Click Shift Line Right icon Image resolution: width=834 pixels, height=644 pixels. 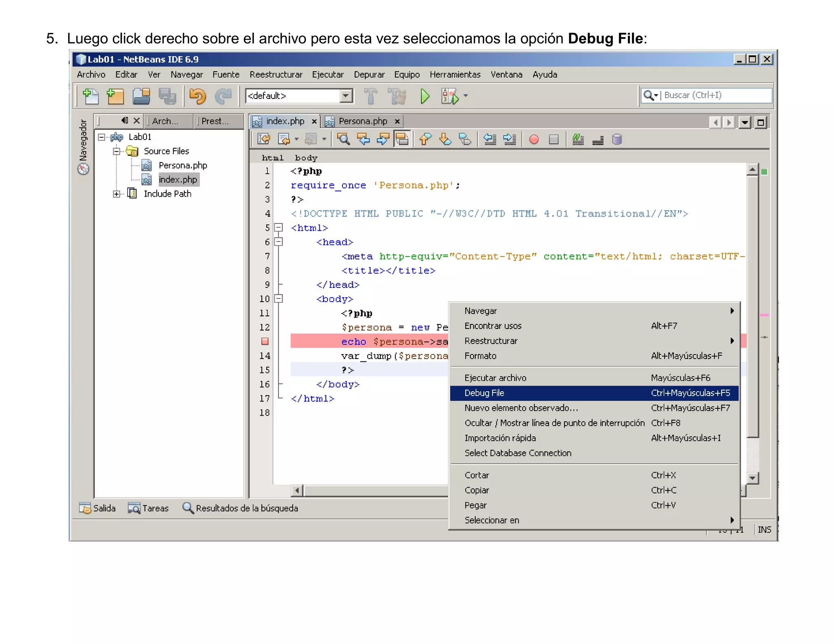[x=509, y=139]
